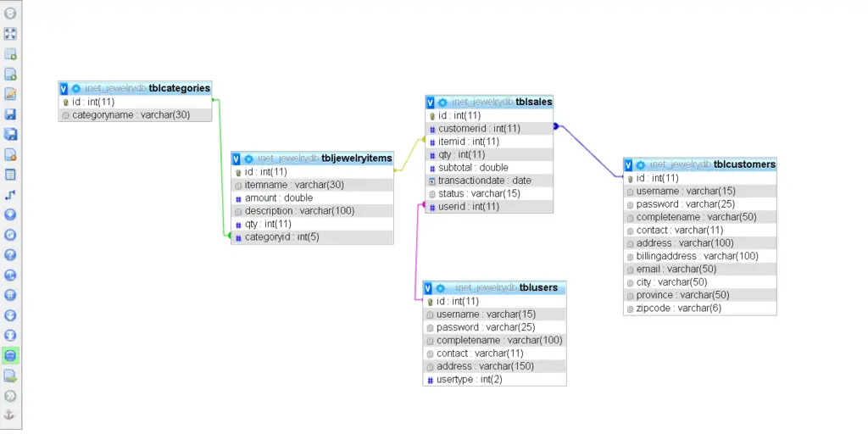Screen dimensions: 868x434
Task: Open tblusers table options gear
Action: [442, 288]
